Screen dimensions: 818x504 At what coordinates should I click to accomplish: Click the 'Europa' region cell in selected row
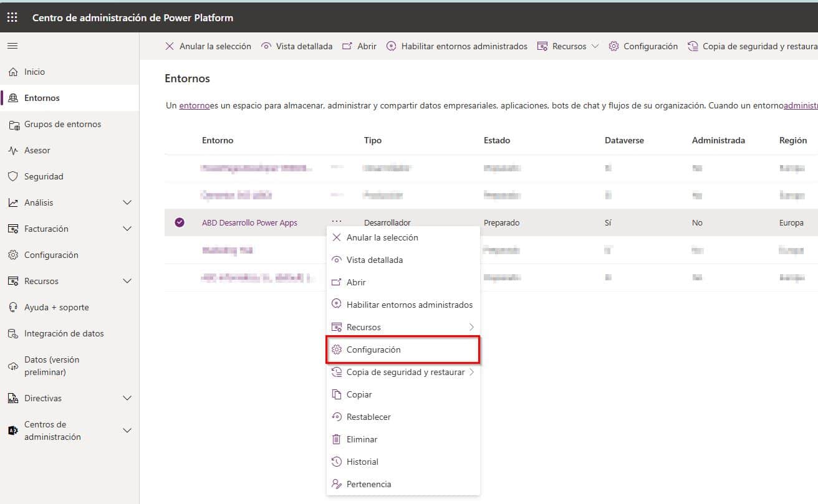tap(791, 222)
